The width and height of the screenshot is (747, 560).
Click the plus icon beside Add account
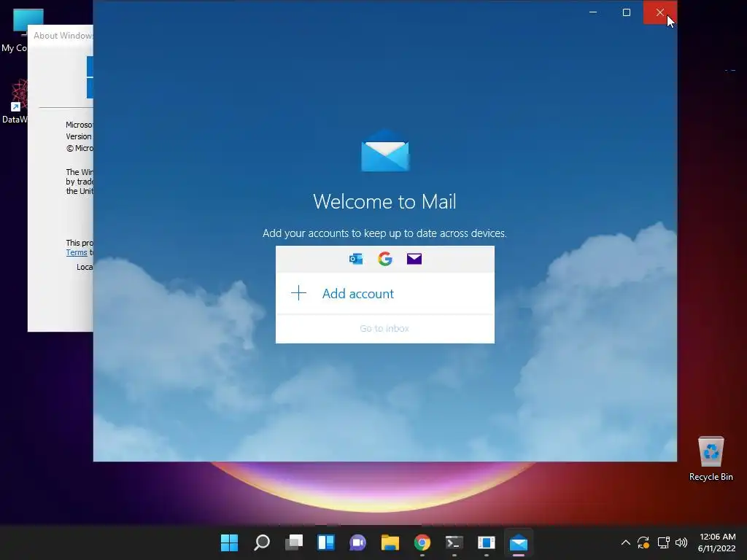point(298,293)
